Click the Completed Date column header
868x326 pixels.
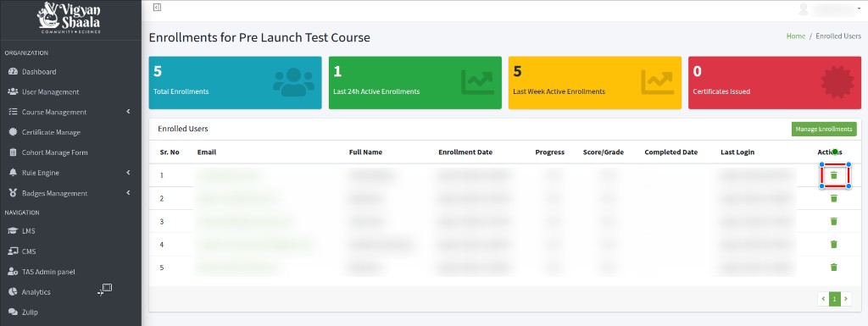(x=671, y=152)
